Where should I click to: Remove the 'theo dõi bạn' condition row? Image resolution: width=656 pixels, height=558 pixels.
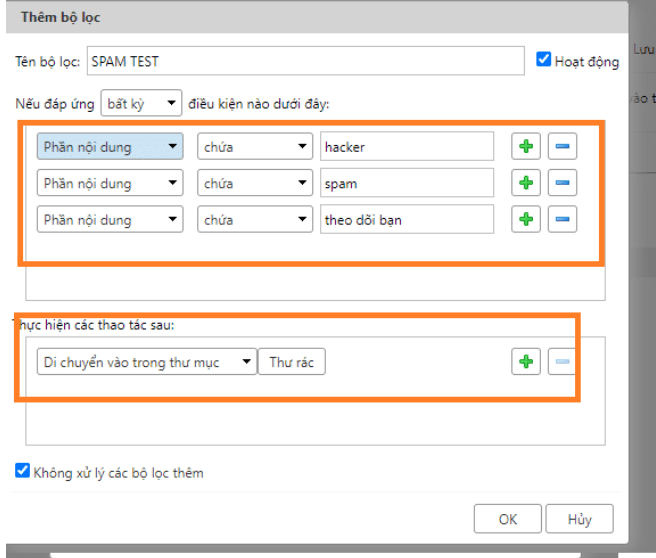pos(562,219)
